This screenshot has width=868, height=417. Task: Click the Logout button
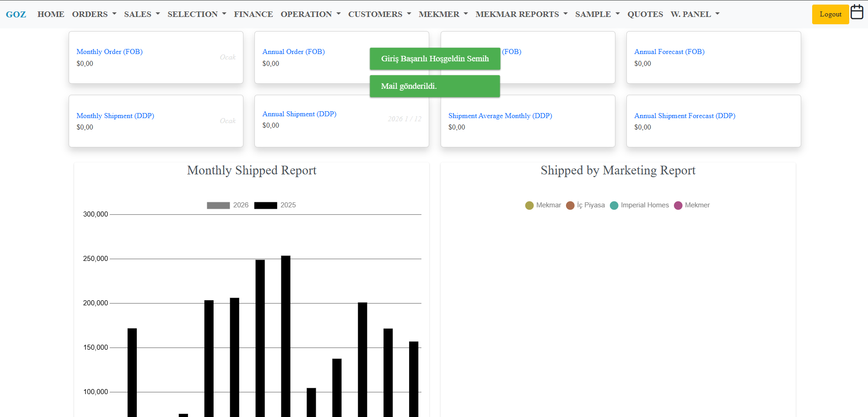coord(830,14)
